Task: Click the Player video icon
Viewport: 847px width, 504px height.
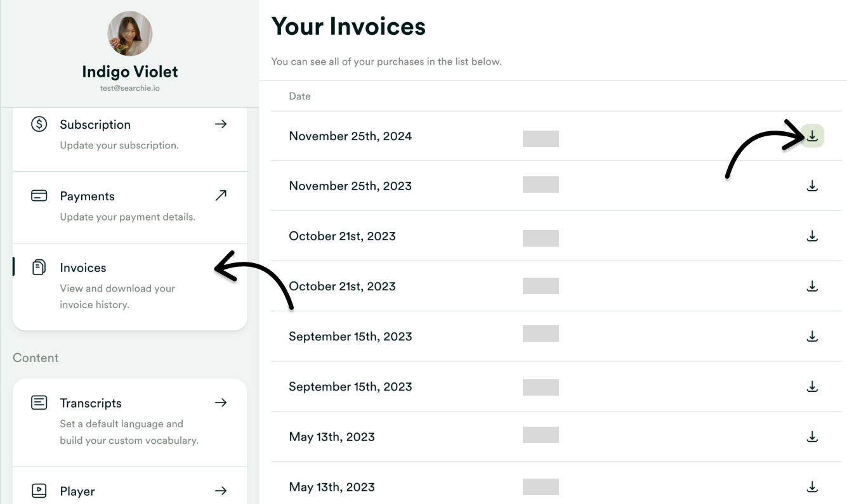Action: click(39, 490)
